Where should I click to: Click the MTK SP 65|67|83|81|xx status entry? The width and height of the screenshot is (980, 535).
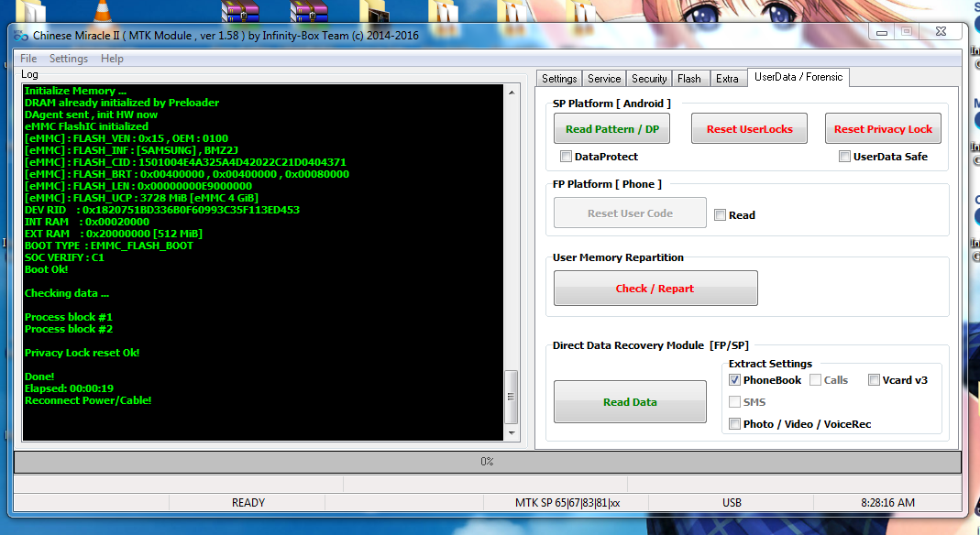[567, 503]
